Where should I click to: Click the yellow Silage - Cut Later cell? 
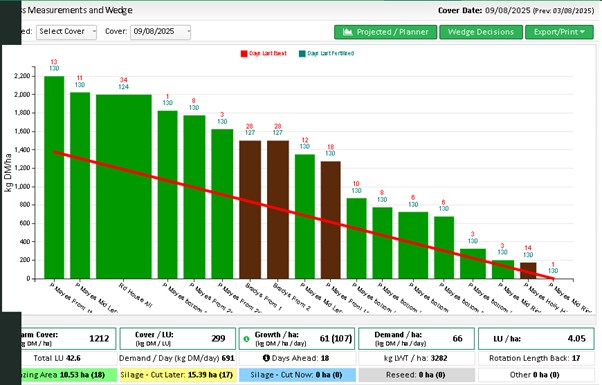tap(177, 375)
